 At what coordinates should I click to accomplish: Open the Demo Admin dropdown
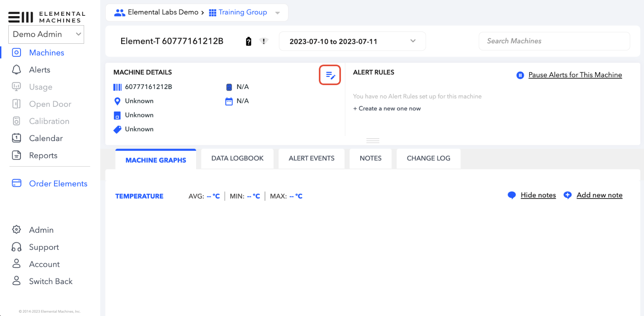point(46,34)
